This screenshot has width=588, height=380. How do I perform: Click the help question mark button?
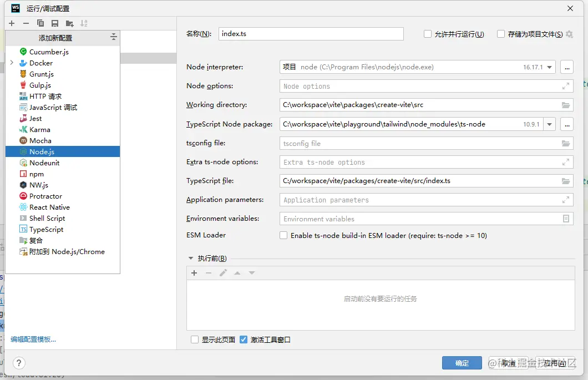pos(19,363)
